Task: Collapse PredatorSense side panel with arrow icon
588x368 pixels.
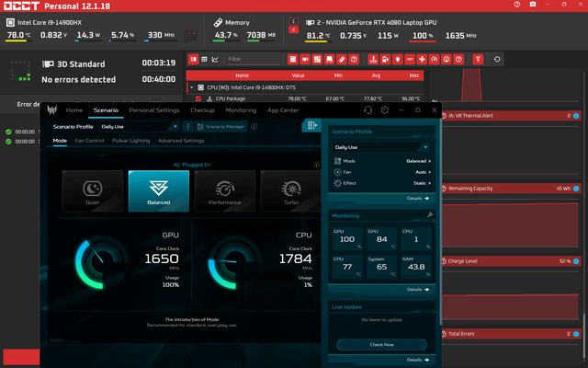Action: point(312,125)
